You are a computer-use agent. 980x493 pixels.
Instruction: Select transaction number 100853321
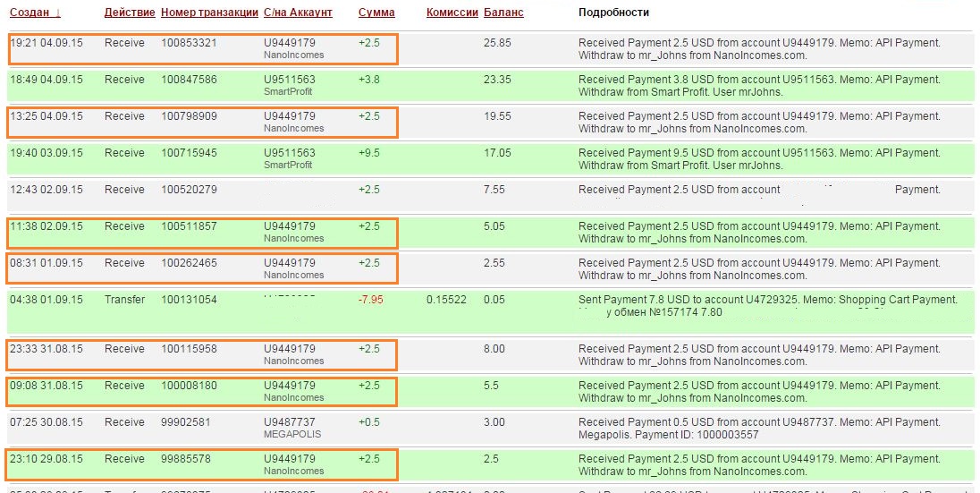click(x=189, y=43)
